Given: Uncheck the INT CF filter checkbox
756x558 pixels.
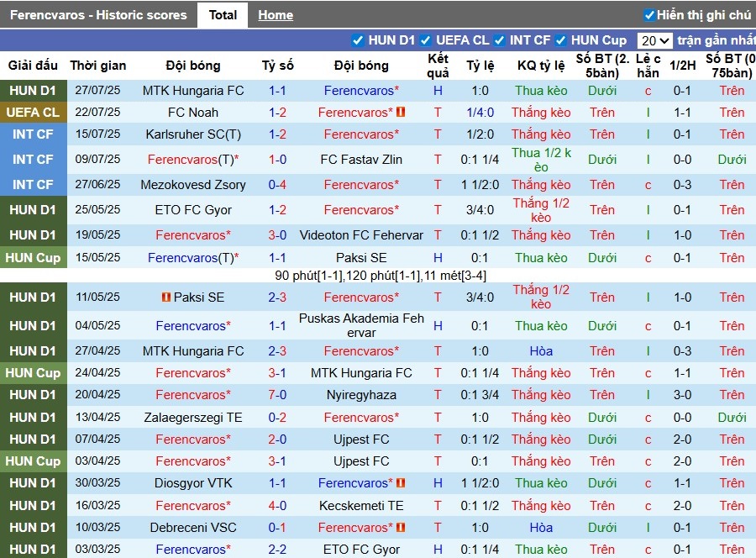Looking at the screenshot, I should (x=500, y=40).
